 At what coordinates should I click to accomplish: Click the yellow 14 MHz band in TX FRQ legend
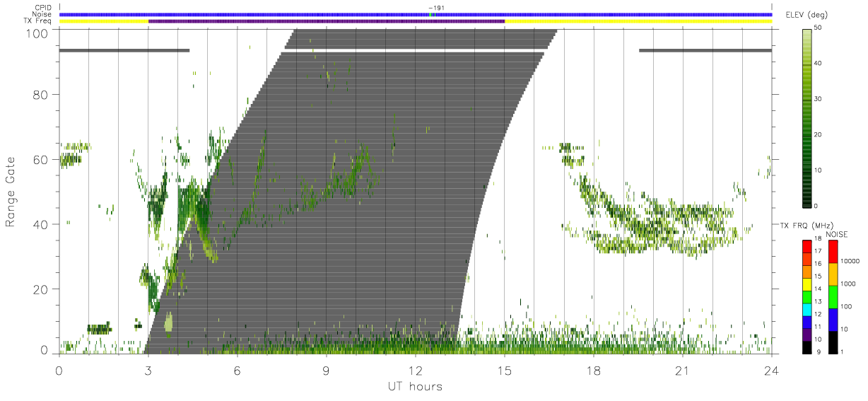pos(807,284)
